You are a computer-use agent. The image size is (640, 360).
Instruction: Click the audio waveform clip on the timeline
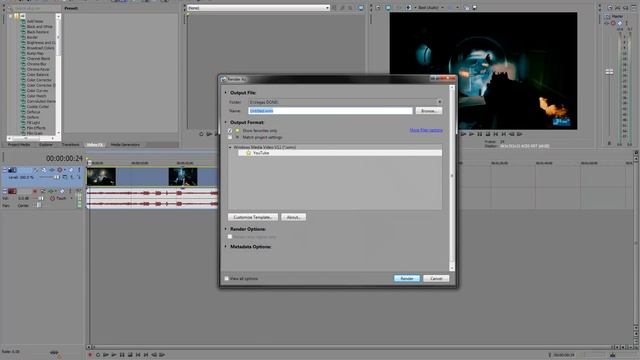pos(152,198)
